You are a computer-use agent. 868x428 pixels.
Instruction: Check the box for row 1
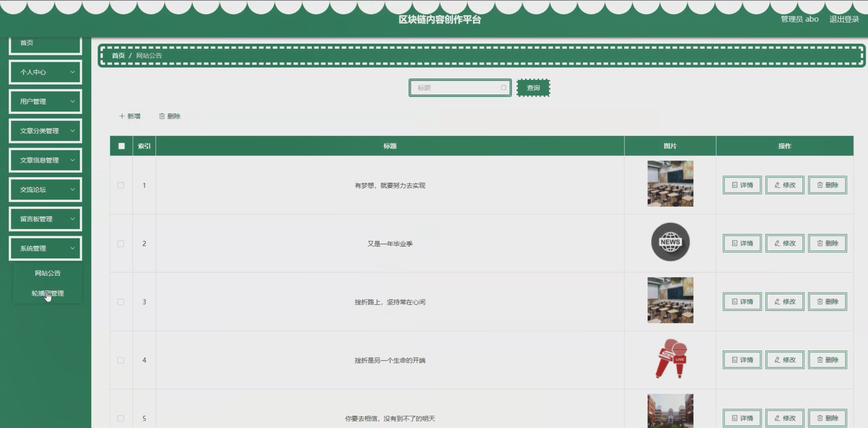[x=121, y=185]
